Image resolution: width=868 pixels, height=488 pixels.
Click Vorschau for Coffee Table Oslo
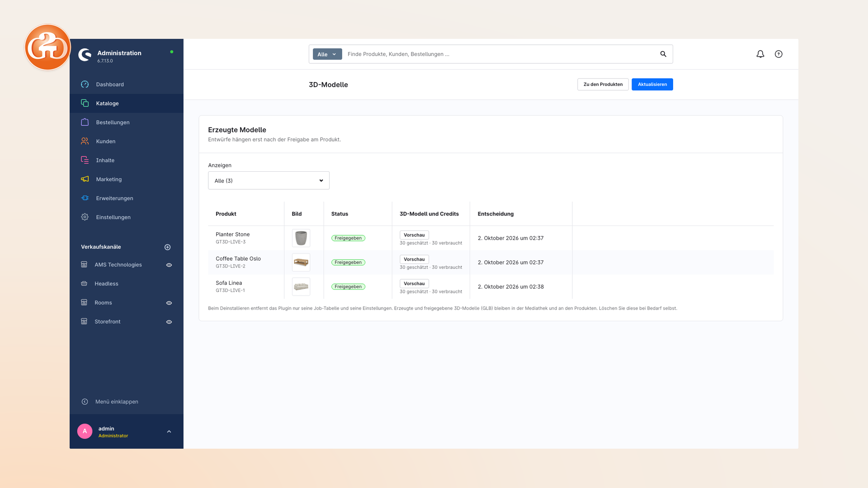[x=414, y=259]
